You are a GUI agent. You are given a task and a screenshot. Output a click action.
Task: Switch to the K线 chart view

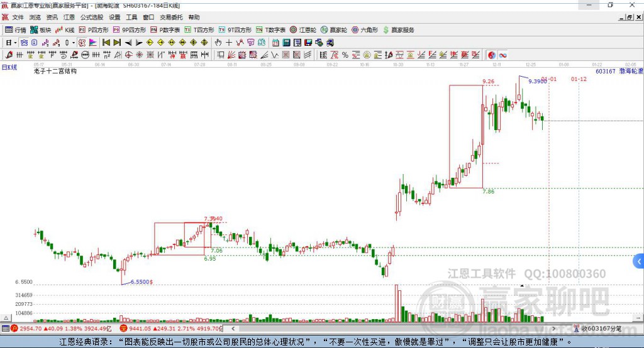click(65, 30)
